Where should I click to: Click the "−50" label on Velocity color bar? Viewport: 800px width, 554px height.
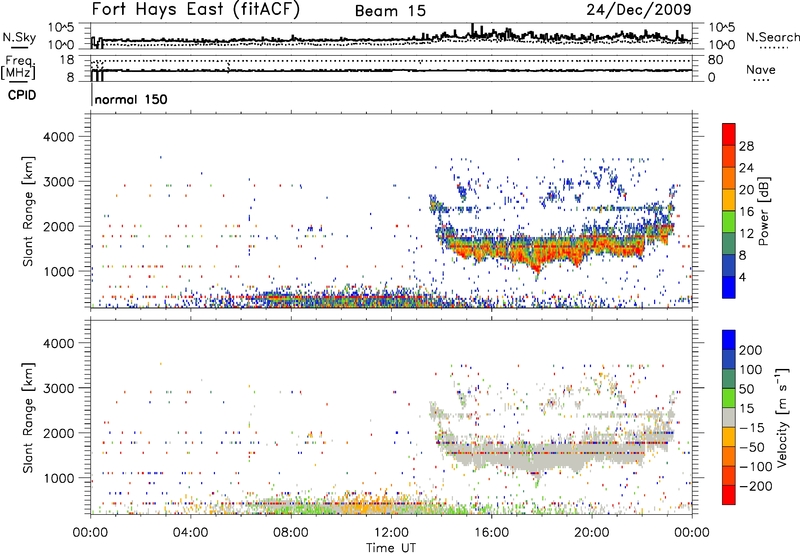(x=752, y=447)
